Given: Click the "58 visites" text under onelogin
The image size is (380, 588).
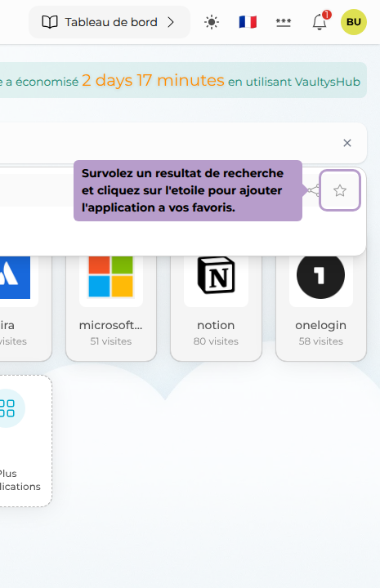Looking at the screenshot, I should point(320,341).
